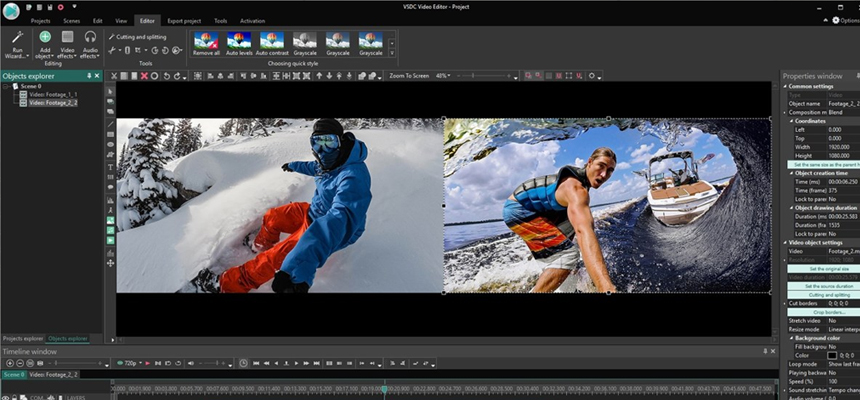Screen dimensions: 860x400
Task: Pin the Objects explorer panel
Action: (x=90, y=76)
